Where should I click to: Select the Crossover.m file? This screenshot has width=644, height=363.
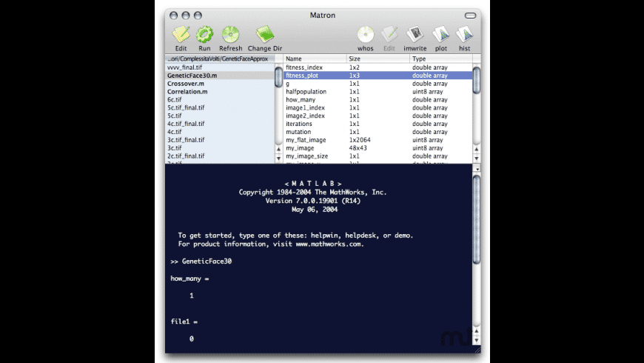point(220,84)
